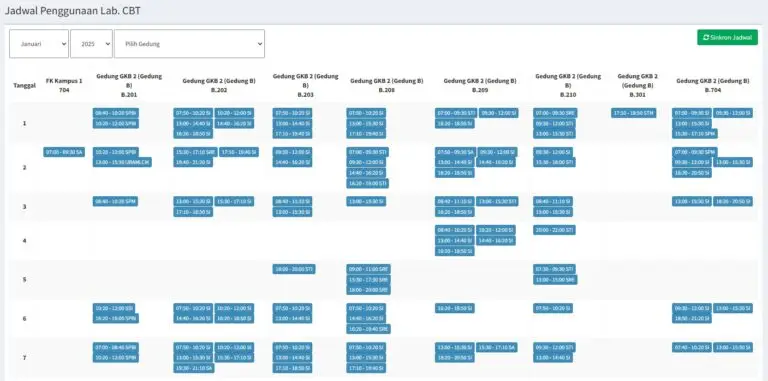Click the refresh icon on Sinkron Jadwal
768x381 pixels.
[x=705, y=37]
